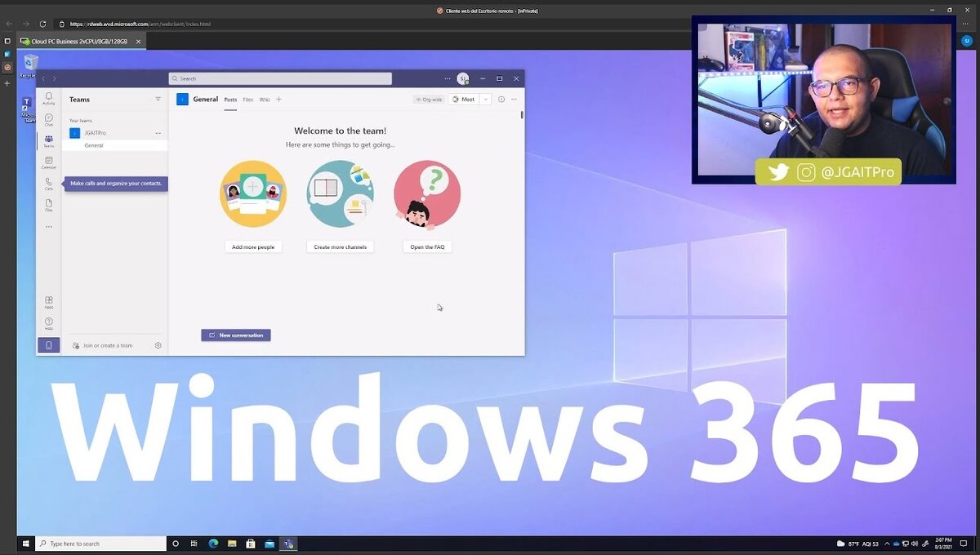Screen dimensions: 980x555
Task: Click Open the FAQ button
Action: 427,246
